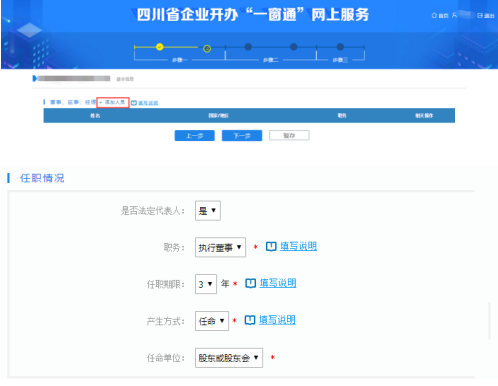498x386 pixels.
Task: Open the 是否法定代表人 dropdown
Action: pyautogui.click(x=208, y=210)
